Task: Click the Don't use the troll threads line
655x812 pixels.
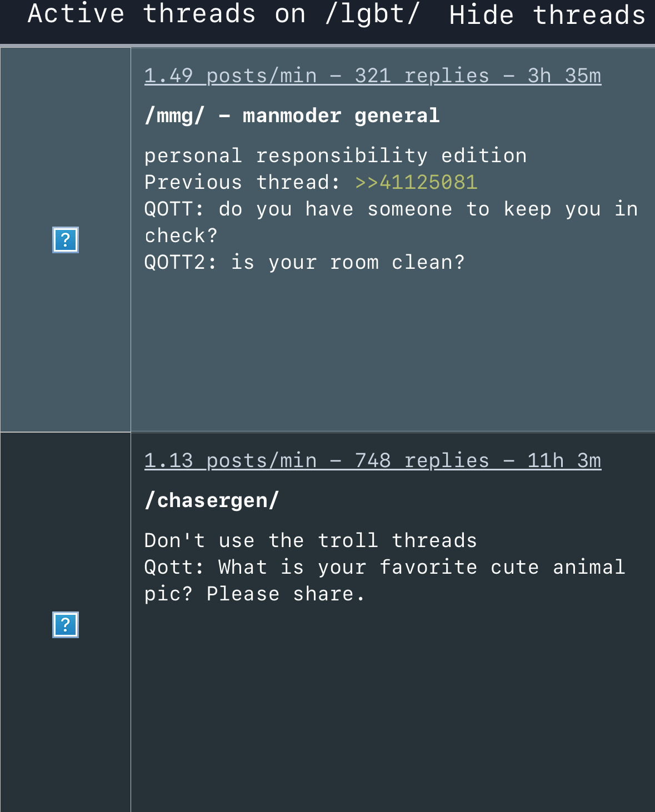Action: pos(311,540)
